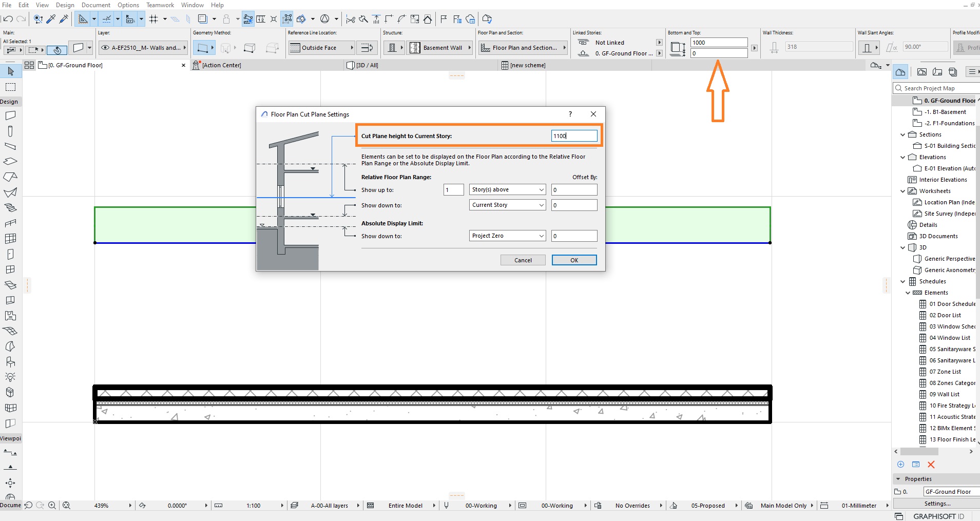This screenshot has height=521, width=980.
Task: Open the 09 Wall List schedule
Action: (x=944, y=394)
